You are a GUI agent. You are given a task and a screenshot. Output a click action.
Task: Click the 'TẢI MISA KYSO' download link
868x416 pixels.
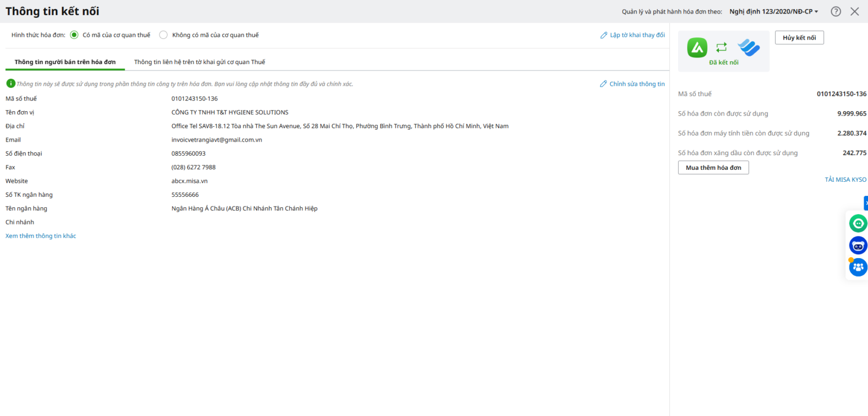(x=845, y=180)
